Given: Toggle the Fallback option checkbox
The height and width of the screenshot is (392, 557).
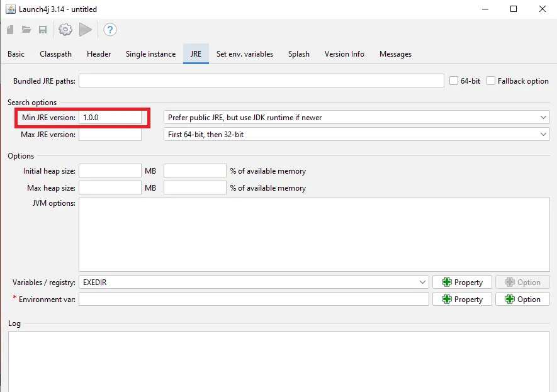Looking at the screenshot, I should pyautogui.click(x=490, y=81).
